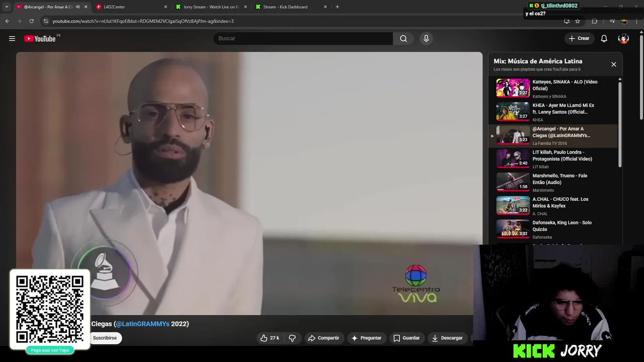The height and width of the screenshot is (362, 644).
Task: Click the video player to pause
Action: (249, 184)
